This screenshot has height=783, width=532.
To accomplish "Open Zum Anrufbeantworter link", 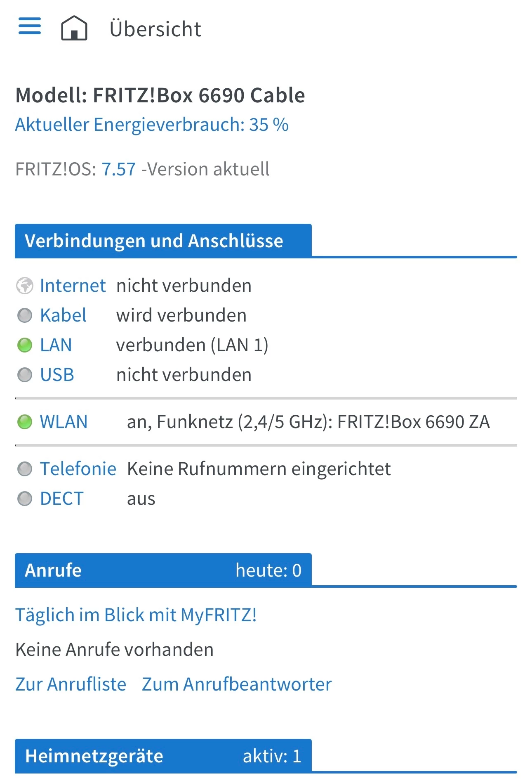I will point(237,684).
